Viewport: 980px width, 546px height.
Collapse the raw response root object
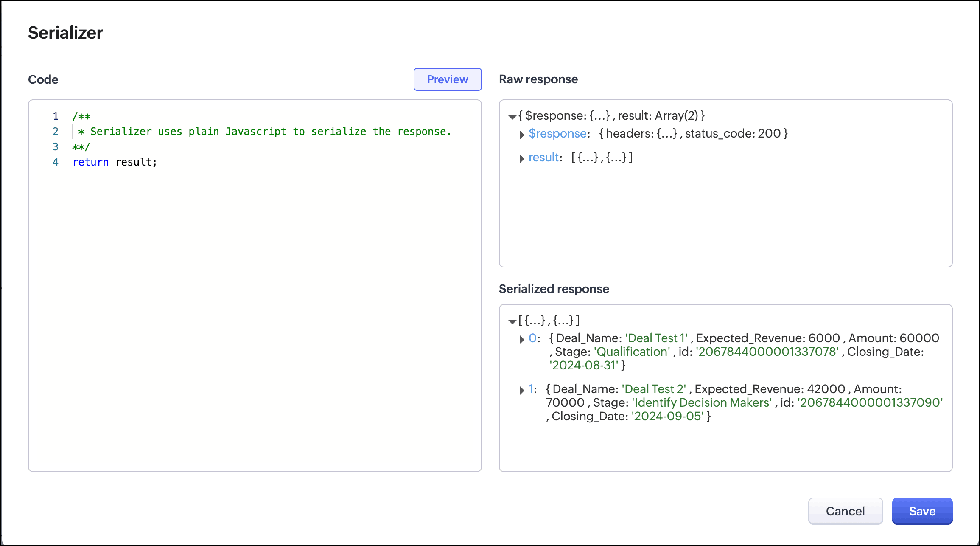tap(512, 117)
